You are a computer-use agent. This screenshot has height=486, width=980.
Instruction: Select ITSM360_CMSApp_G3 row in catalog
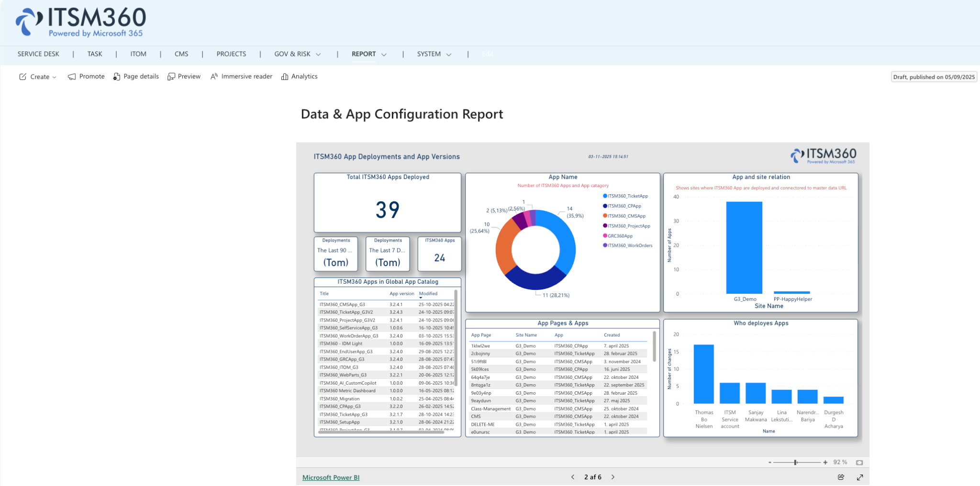point(386,304)
